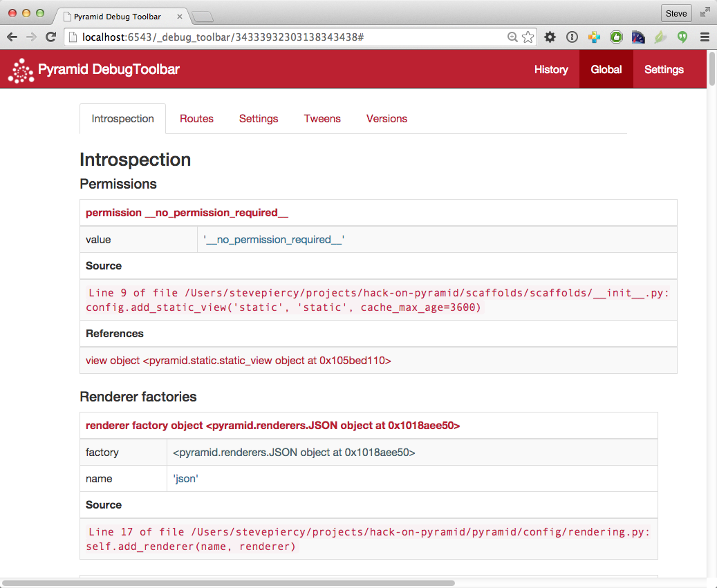Open the Steve profile switcher button
The image size is (717, 588).
pyautogui.click(x=676, y=13)
